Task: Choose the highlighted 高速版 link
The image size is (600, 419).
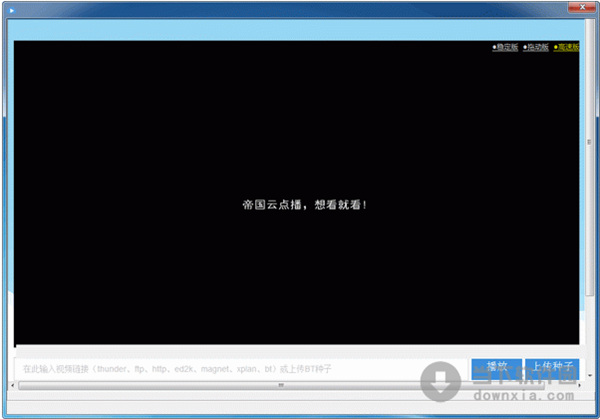Action: (566, 47)
